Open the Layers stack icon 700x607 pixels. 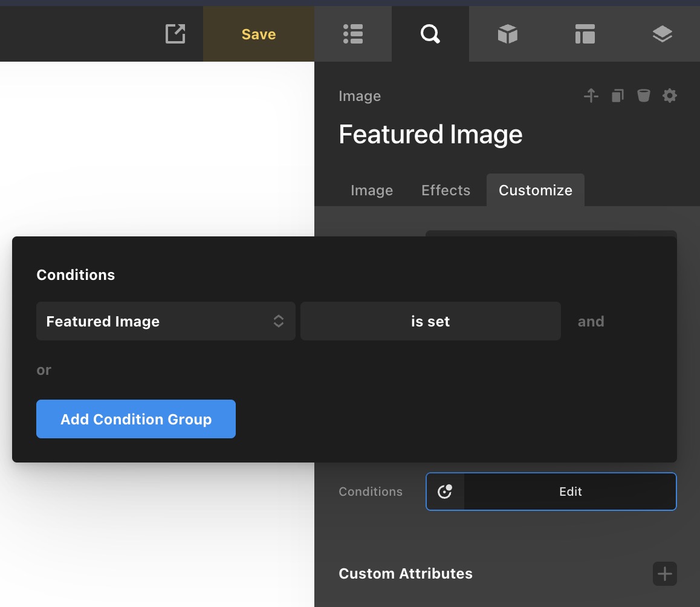(x=662, y=34)
